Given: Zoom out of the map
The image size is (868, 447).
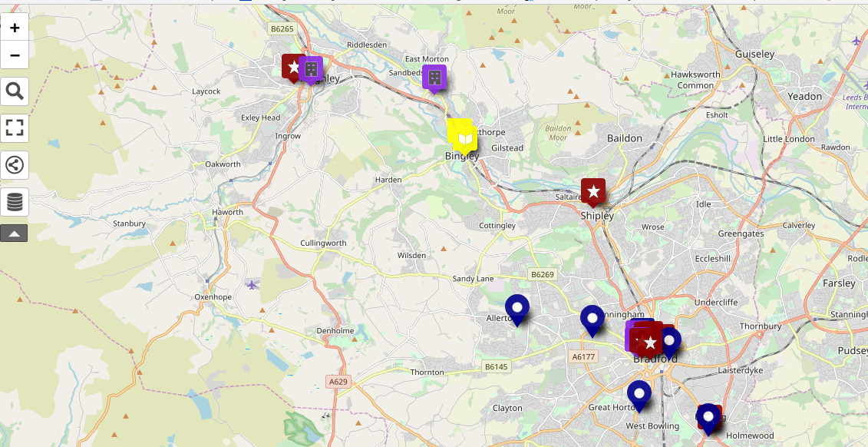Looking at the screenshot, I should [x=15, y=55].
